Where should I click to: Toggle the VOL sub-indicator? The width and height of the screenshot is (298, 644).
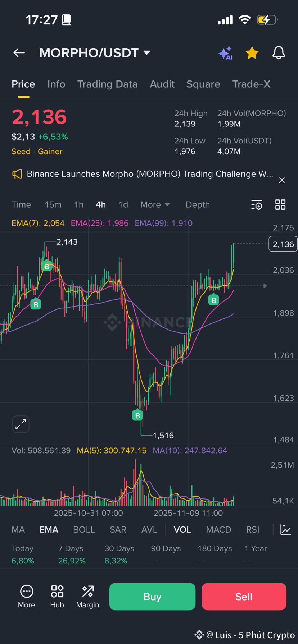(x=182, y=530)
